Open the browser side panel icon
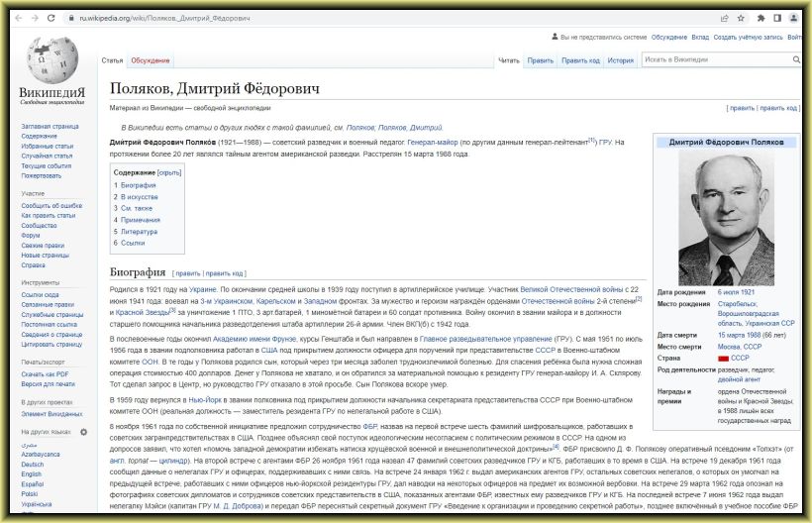The image size is (812, 523). (777, 18)
